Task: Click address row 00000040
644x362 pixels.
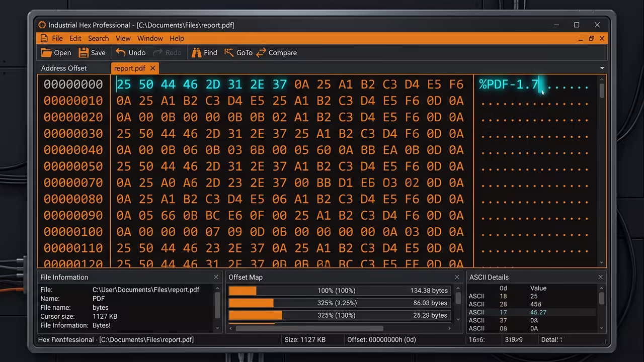Action: click(73, 150)
